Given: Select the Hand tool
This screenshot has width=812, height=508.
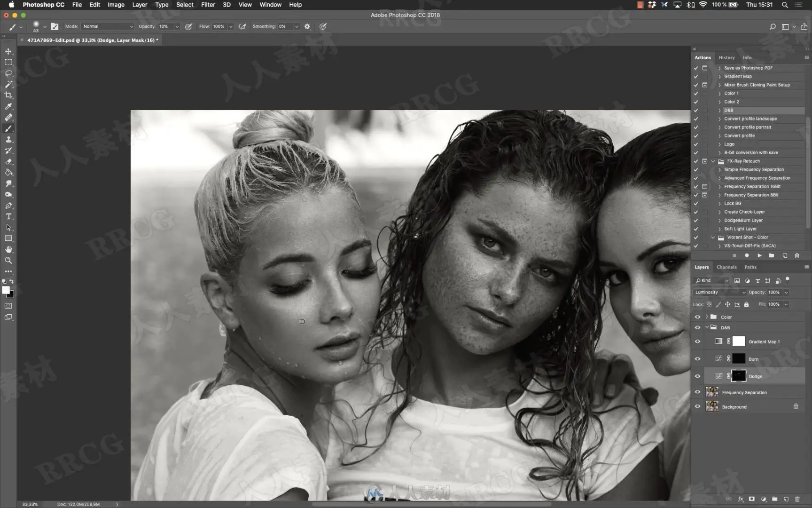Looking at the screenshot, I should [8, 250].
